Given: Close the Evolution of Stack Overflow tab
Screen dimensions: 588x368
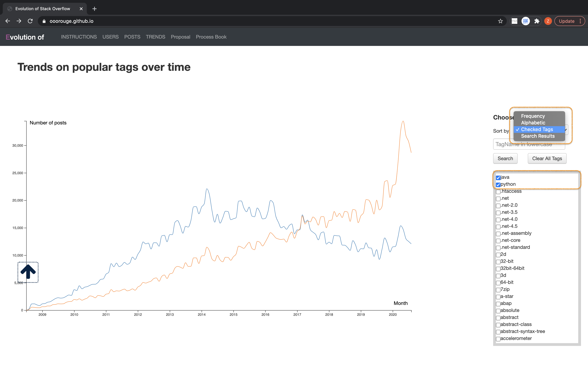Looking at the screenshot, I should 81,9.
